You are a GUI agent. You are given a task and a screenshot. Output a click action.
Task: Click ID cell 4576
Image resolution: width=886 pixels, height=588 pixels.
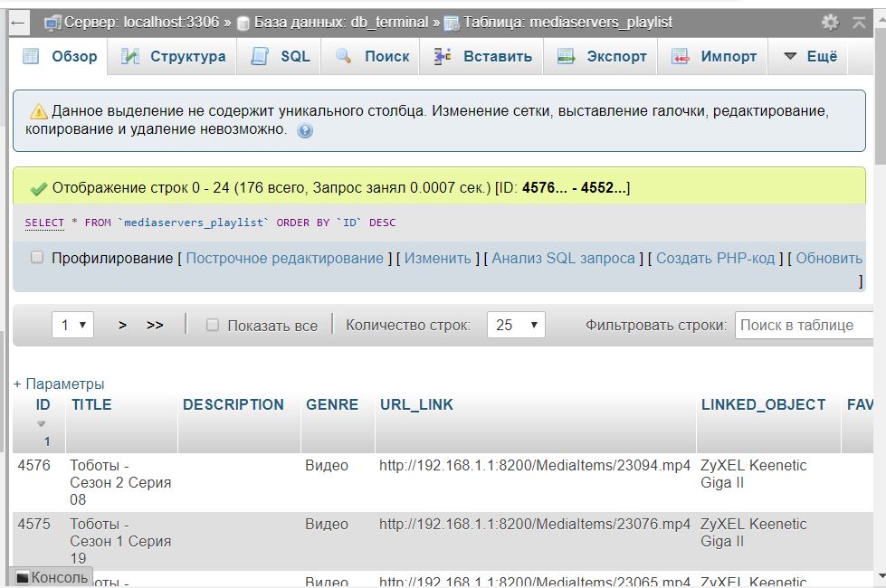pos(33,466)
